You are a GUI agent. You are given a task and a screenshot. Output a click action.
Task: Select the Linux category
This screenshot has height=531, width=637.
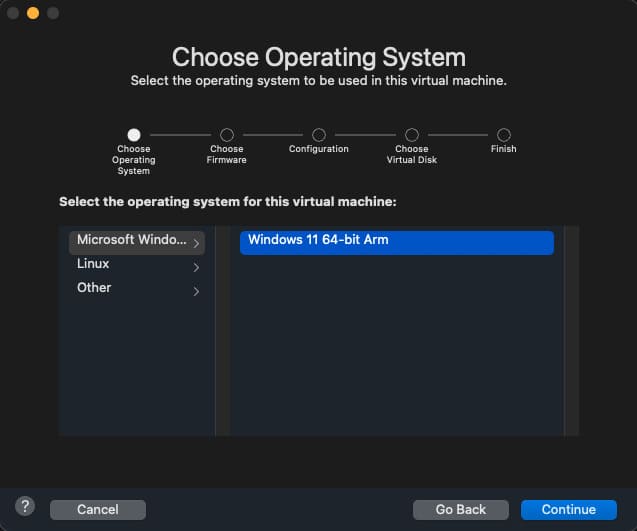click(93, 264)
